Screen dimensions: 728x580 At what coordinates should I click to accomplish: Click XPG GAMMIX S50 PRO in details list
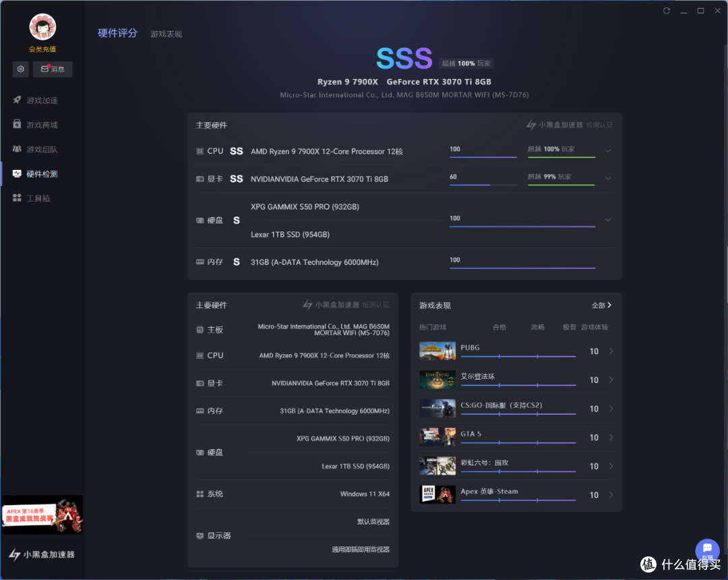coord(343,439)
